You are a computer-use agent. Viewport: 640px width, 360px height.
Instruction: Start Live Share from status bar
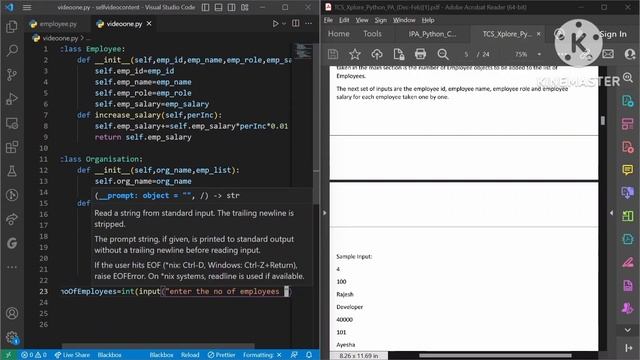tap(72, 355)
